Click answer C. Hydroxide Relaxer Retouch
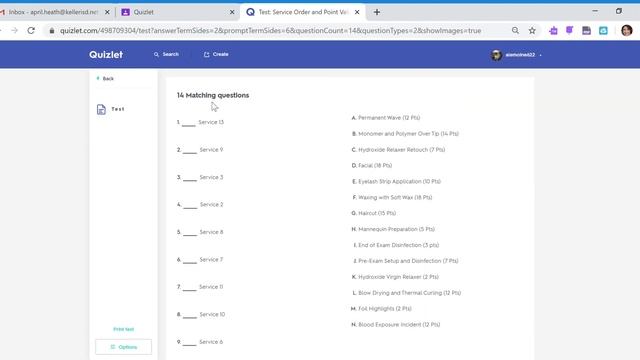This screenshot has height=360, width=640. (398, 150)
